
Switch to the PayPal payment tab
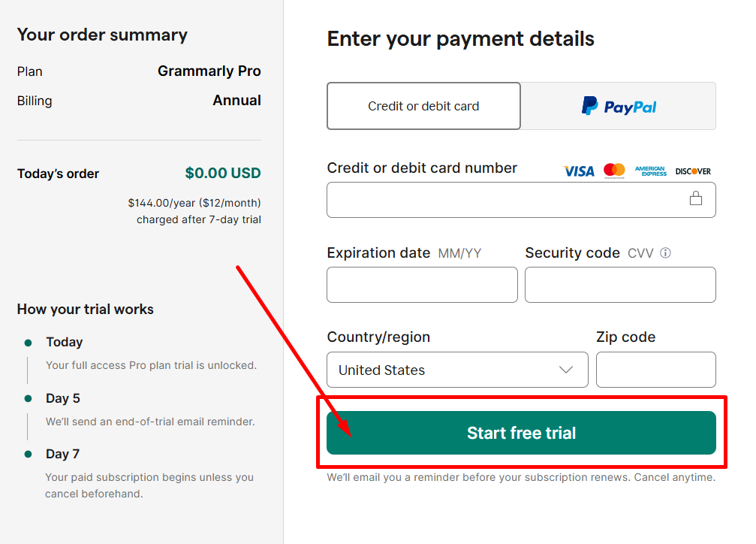click(618, 106)
